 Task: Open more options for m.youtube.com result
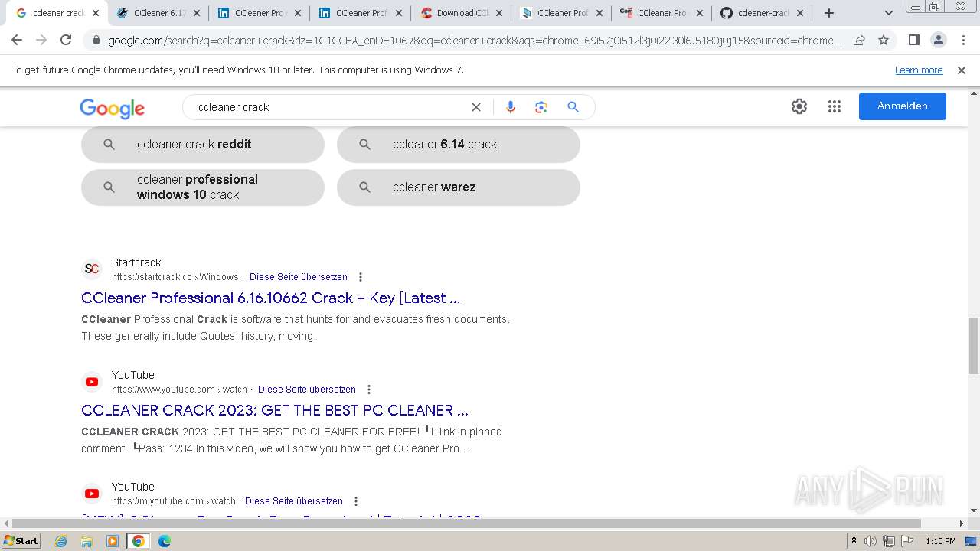[356, 501]
